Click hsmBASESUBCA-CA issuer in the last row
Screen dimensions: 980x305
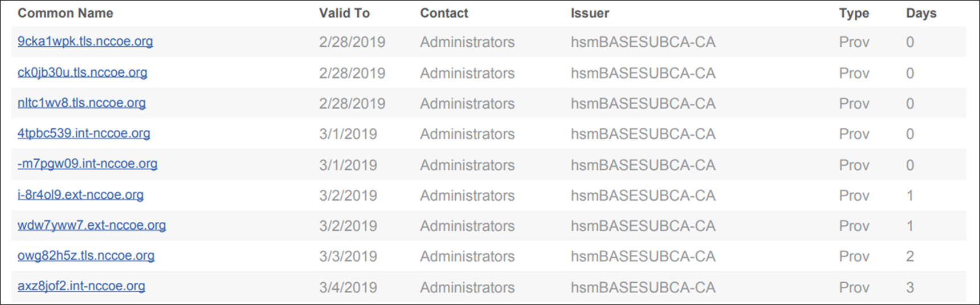(x=643, y=287)
